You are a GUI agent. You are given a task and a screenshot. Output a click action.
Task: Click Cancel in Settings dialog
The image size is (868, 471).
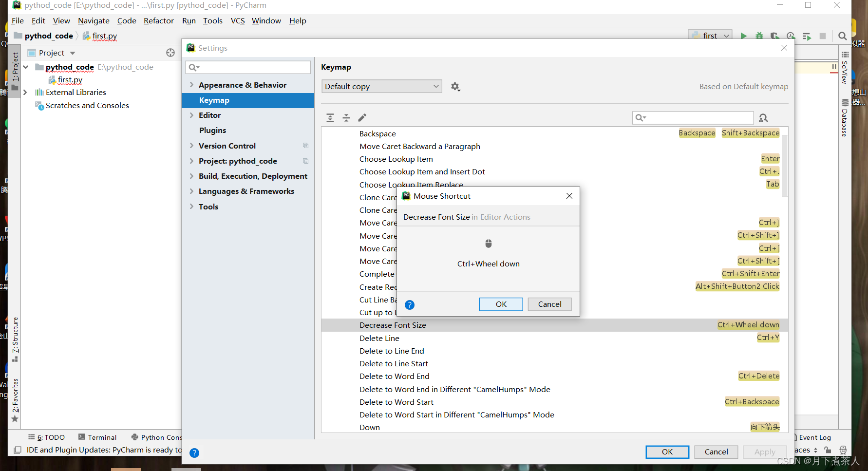tap(716, 452)
